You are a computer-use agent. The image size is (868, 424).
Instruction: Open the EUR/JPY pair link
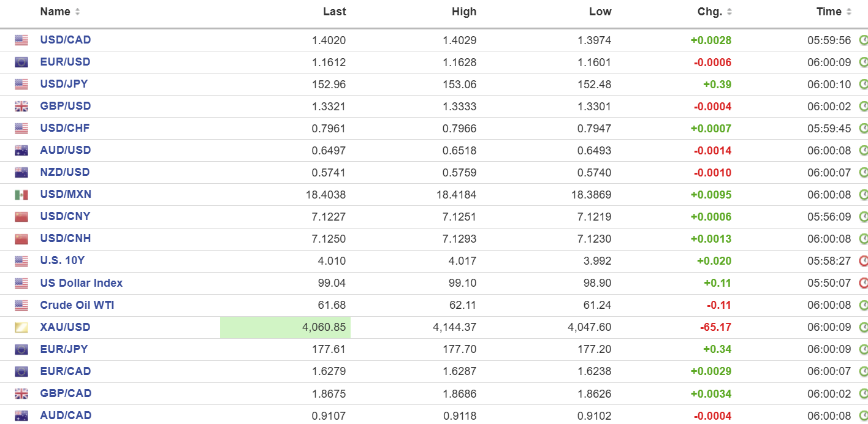64,349
